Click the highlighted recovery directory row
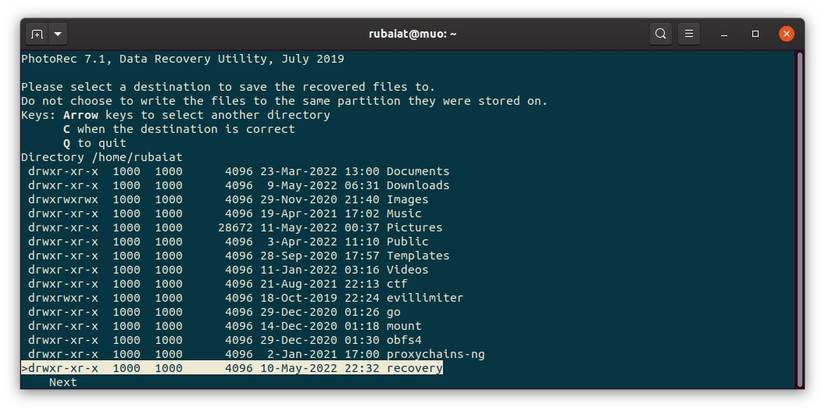The image size is (825, 412). point(232,368)
